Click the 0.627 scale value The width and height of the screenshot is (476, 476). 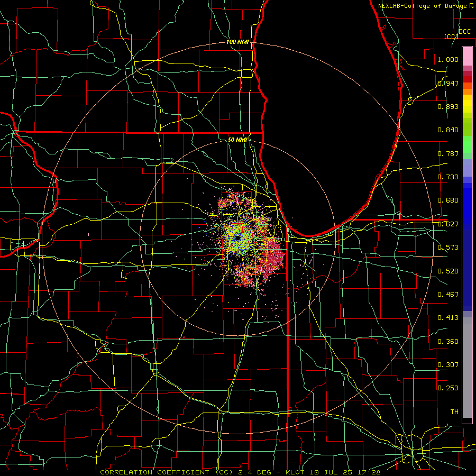448,224
